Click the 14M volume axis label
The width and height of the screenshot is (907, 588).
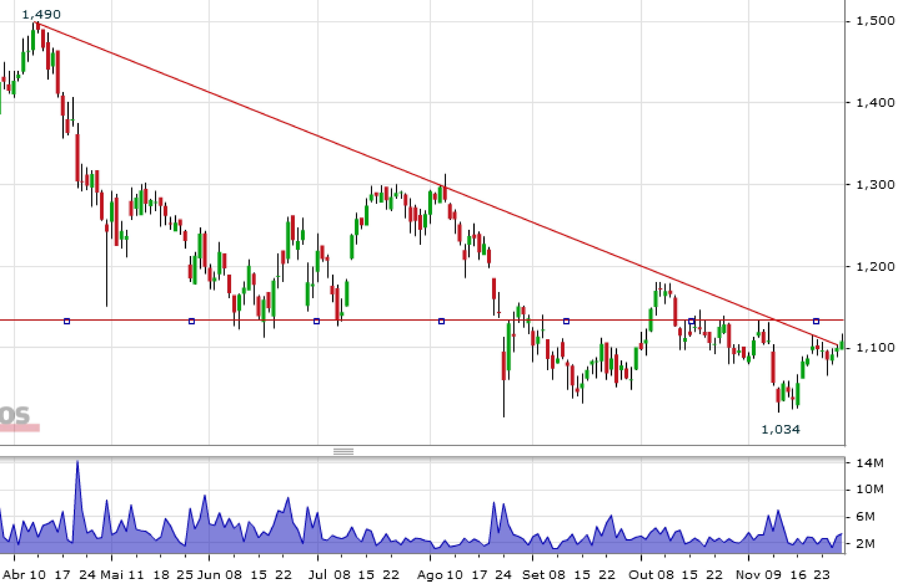click(x=870, y=463)
